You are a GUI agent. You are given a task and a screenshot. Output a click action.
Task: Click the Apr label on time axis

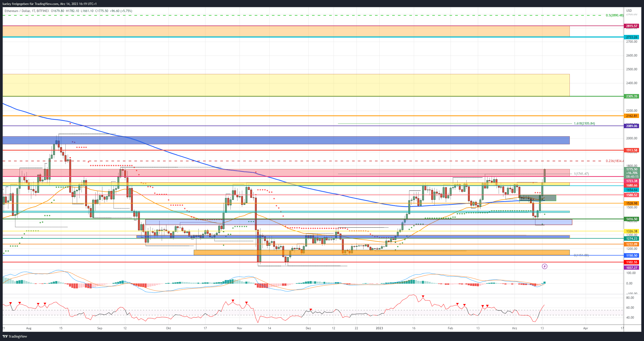(586, 328)
